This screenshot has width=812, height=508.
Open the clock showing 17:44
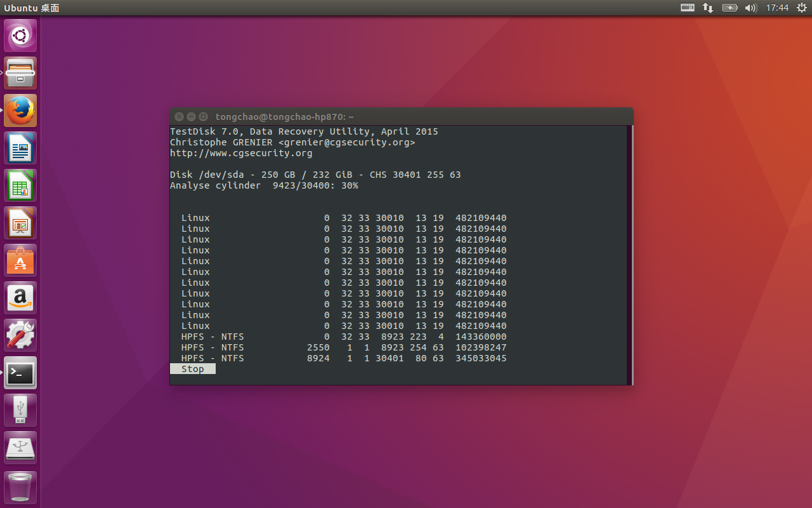(777, 8)
